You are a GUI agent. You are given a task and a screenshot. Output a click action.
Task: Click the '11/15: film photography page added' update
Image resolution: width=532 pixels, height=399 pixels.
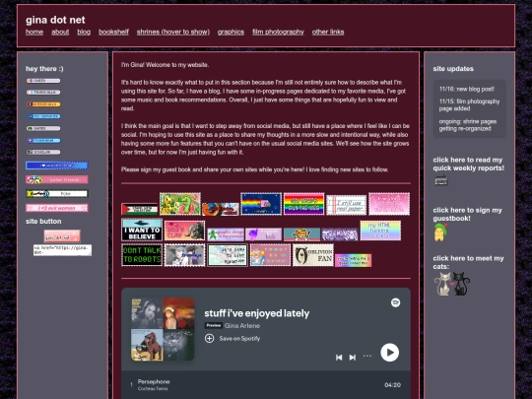(469, 104)
